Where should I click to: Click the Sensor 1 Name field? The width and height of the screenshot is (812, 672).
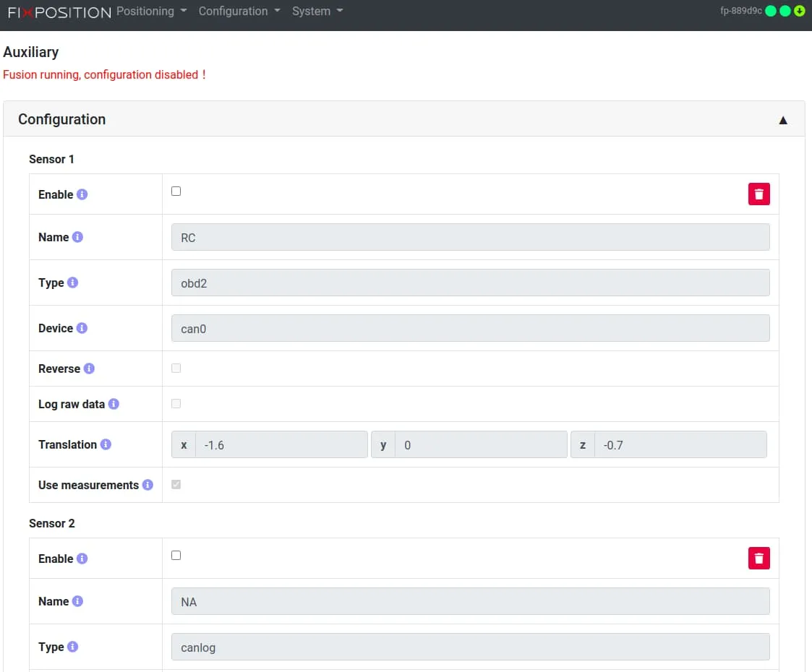470,238
